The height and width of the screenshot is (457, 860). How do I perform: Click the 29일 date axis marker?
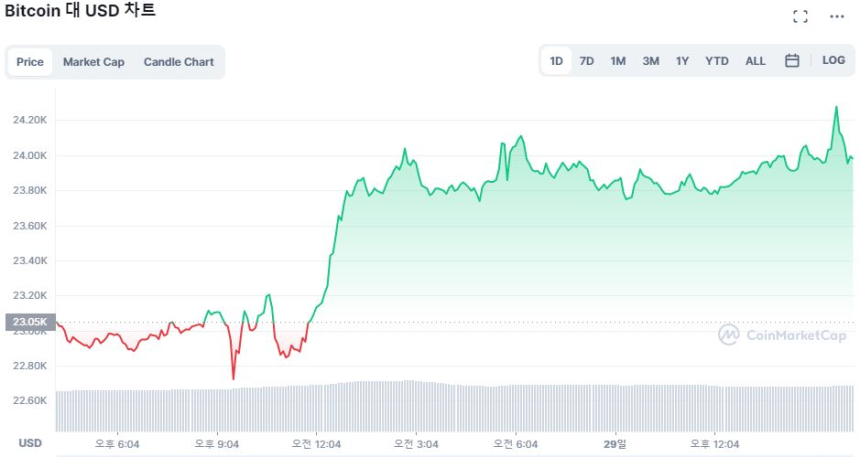tap(616, 443)
